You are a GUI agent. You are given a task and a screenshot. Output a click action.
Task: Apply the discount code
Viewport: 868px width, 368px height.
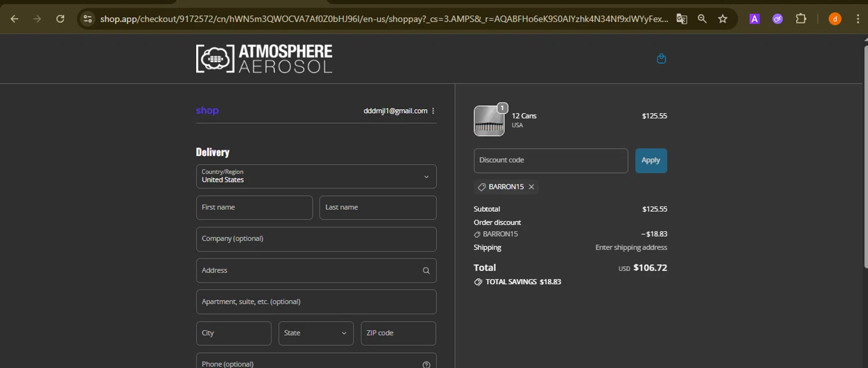(651, 161)
